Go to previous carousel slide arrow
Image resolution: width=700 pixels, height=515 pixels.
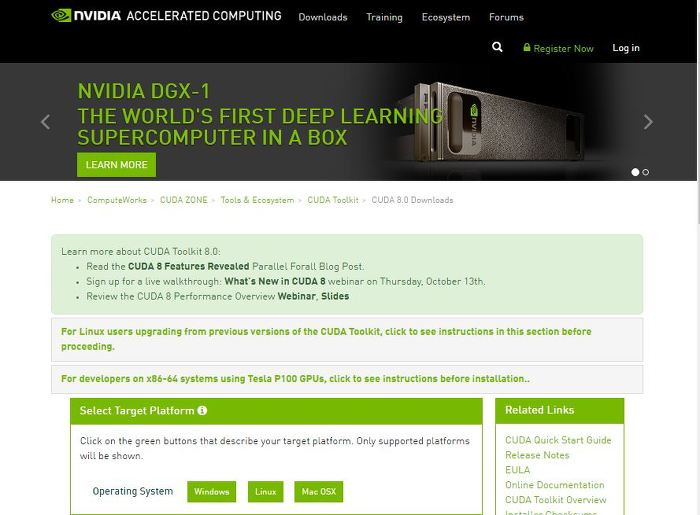pyautogui.click(x=45, y=122)
